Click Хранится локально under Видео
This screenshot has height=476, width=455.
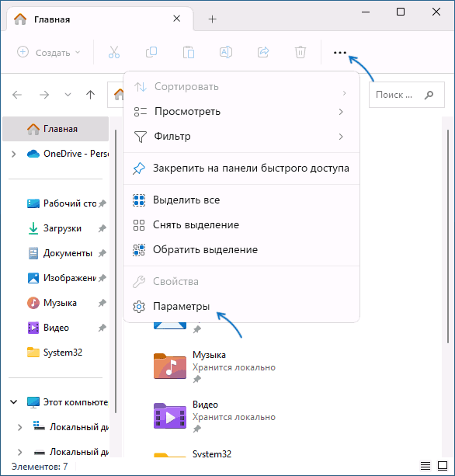coord(234,417)
